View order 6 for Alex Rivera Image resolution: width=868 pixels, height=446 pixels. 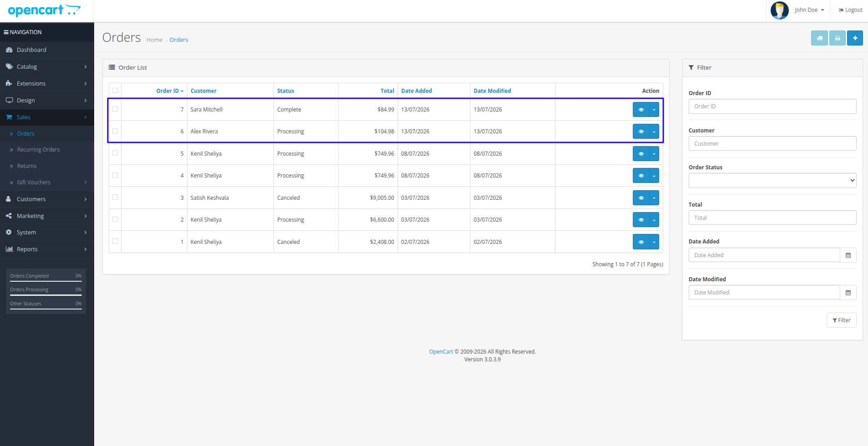(641, 132)
